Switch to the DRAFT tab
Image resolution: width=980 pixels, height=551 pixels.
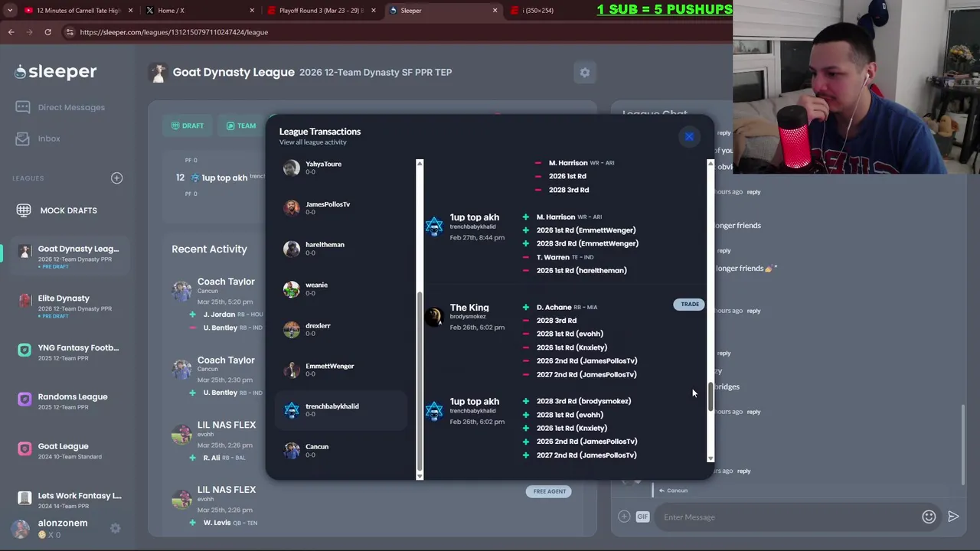click(188, 126)
